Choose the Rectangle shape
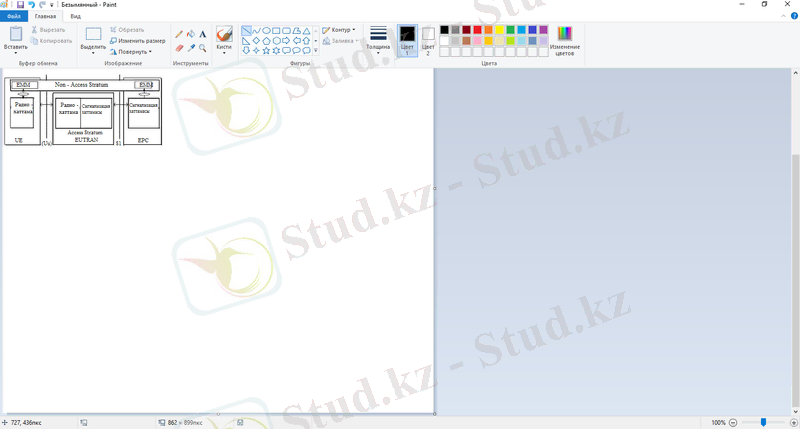Image resolution: width=800 pixels, height=429 pixels. tap(276, 31)
